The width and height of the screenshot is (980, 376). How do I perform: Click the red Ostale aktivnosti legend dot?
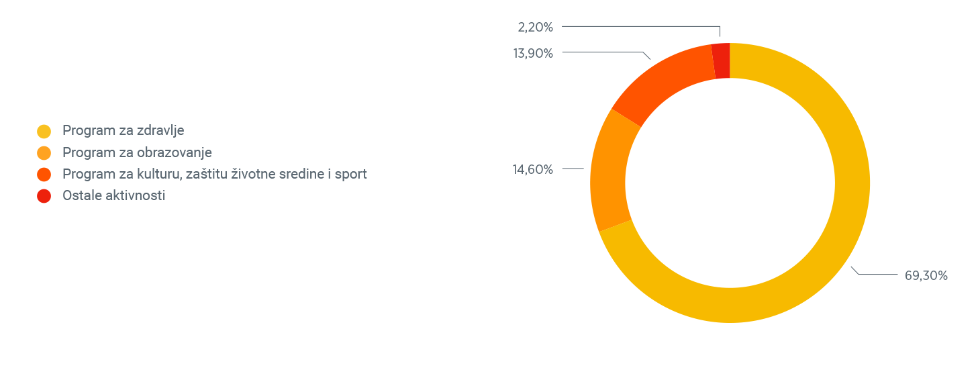(x=44, y=196)
